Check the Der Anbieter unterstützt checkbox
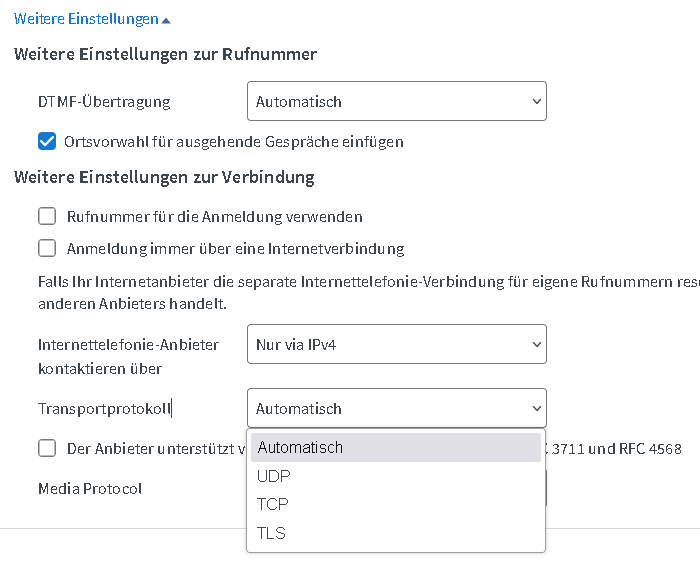This screenshot has height=563, width=700. pos(47,448)
